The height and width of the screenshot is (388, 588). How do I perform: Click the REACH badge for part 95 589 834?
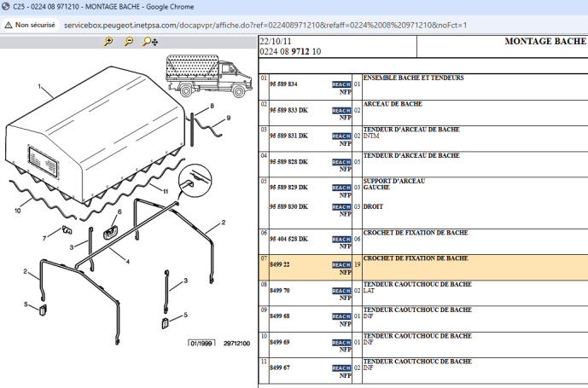(x=341, y=84)
